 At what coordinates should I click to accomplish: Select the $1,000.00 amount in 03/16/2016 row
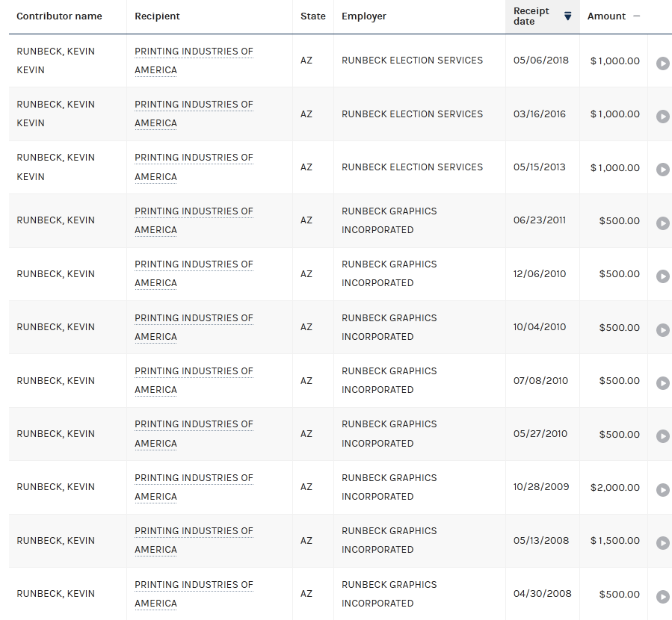pos(614,114)
